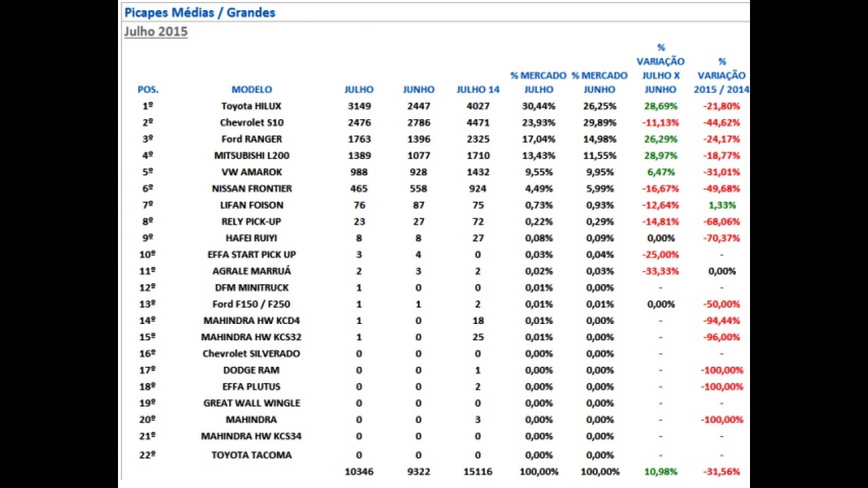This screenshot has height=488, width=868.
Task: Select the 'AGRALE MARRUÁ' model cell
Action: coord(252,271)
